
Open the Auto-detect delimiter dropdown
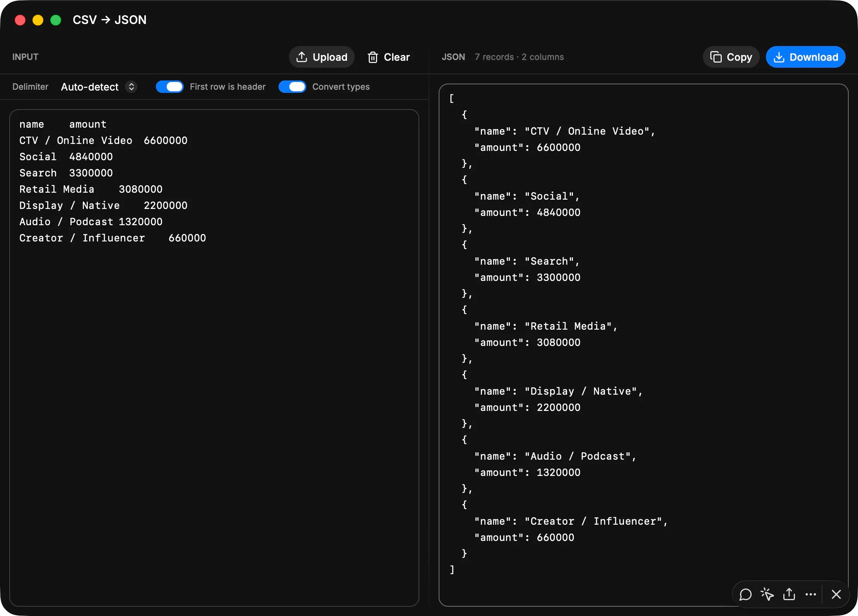99,87
